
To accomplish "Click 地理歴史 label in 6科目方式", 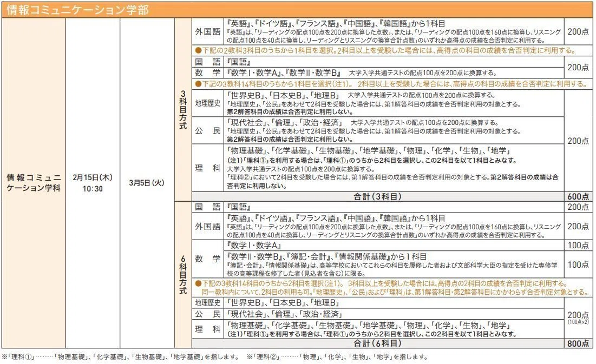I will click(x=207, y=302).
